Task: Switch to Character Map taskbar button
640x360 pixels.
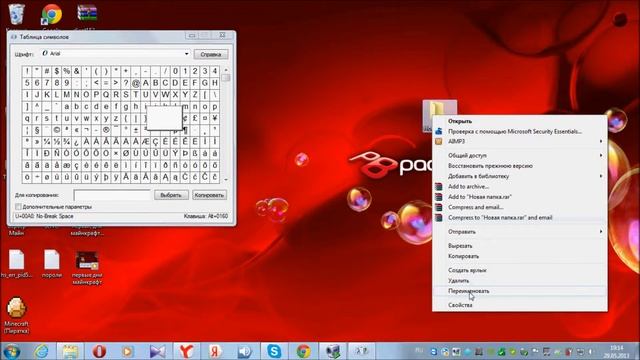Action: coord(361,351)
